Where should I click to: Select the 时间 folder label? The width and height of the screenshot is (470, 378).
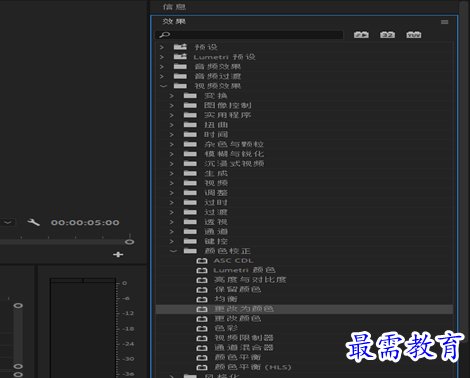tap(216, 135)
